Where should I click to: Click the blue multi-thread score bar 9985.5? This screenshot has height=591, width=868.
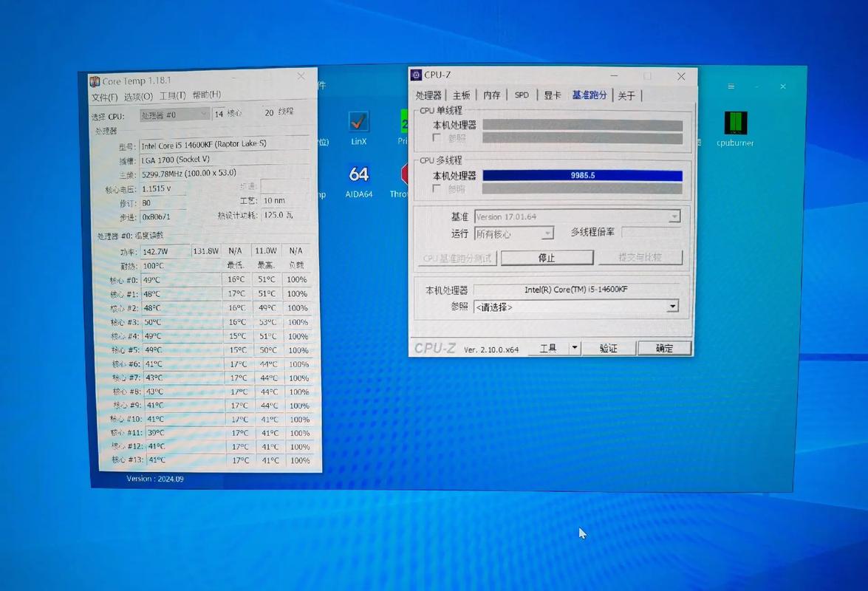582,176
